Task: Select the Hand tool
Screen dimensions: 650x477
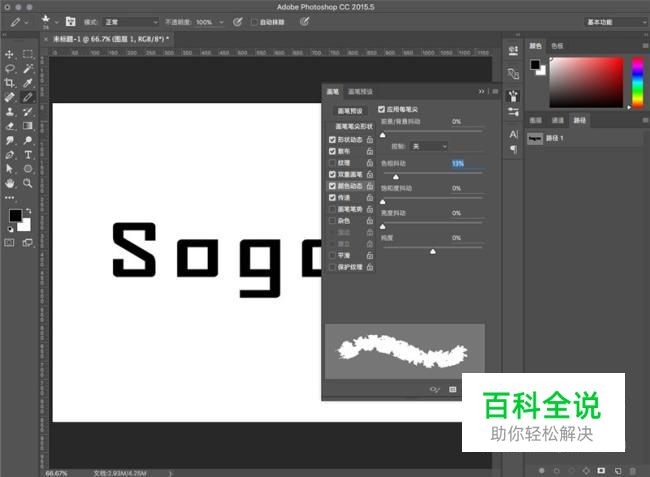Action: pos(10,183)
